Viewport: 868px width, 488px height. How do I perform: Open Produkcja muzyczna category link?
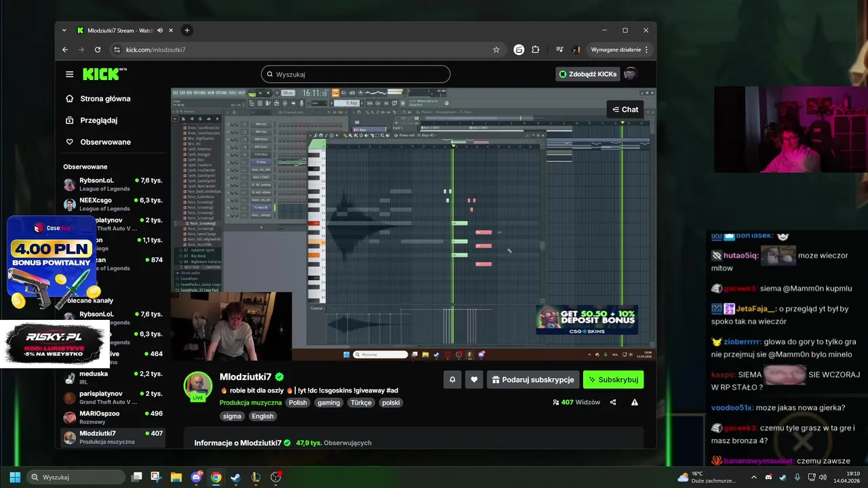coord(250,403)
